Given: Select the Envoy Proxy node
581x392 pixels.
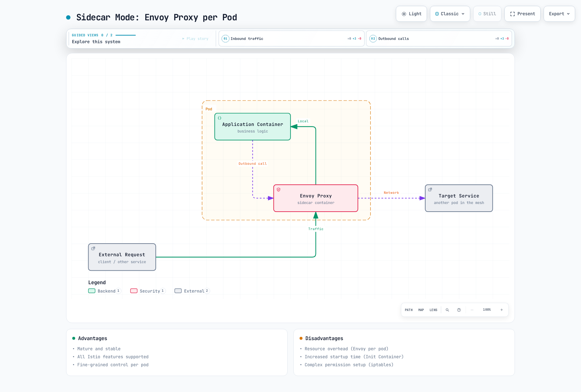Looking at the screenshot, I should [316, 198].
